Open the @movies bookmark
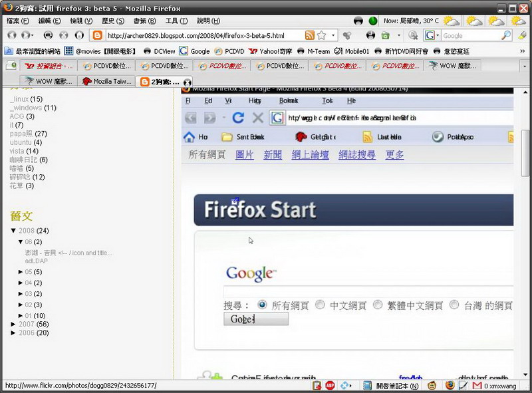Screen dimensions: 532x393 tap(100, 51)
